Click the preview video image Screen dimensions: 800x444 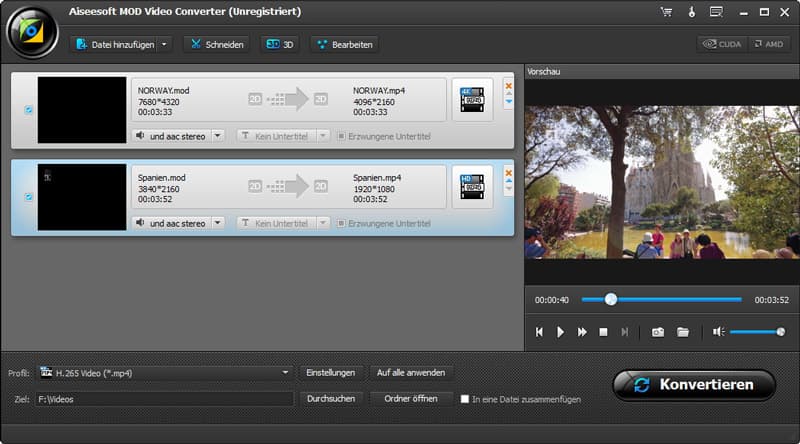(662, 182)
